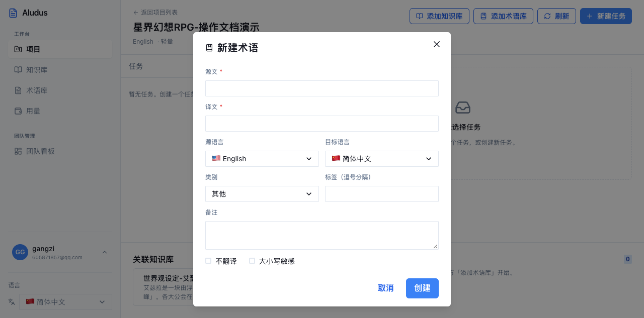Click the 用量 wallet icon
644x318 pixels.
(x=18, y=111)
